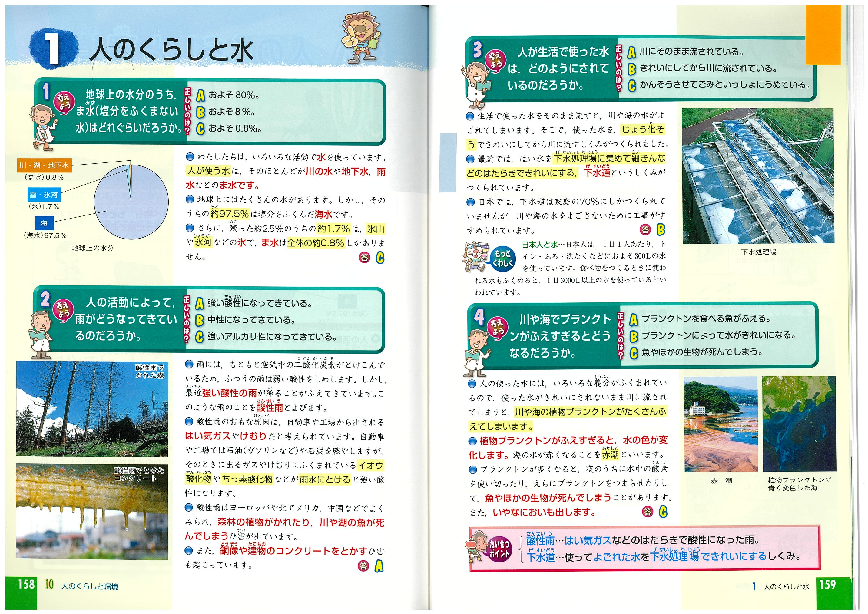Click the 下水処理場 sewage plant photo
Screen dimensions: 868x614
[758, 176]
